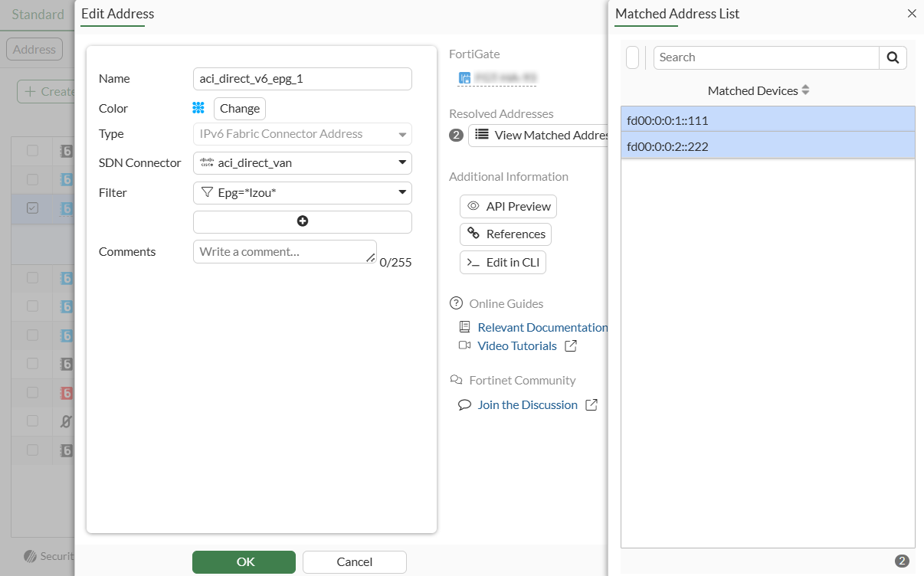Click the OK button
The height and width of the screenshot is (576, 924).
[x=244, y=562]
